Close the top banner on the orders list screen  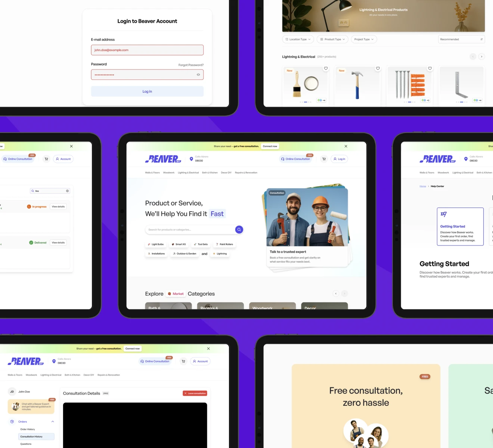click(x=71, y=146)
